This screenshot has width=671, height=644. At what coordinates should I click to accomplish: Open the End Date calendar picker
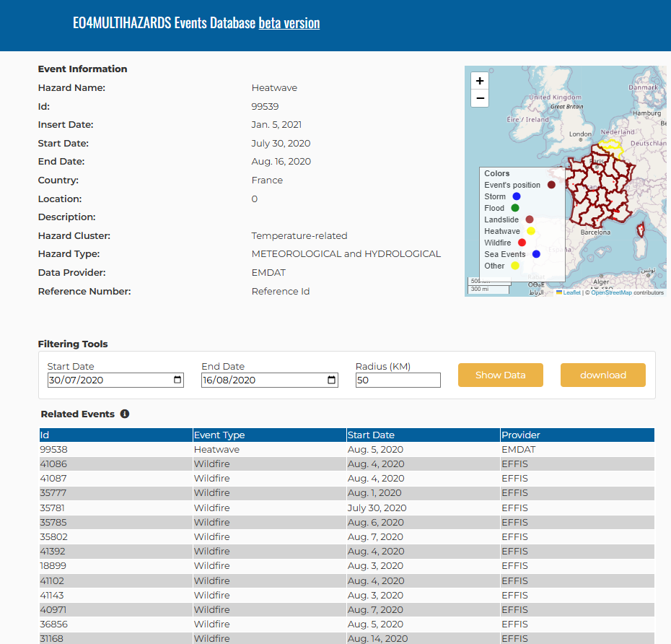pyautogui.click(x=331, y=380)
